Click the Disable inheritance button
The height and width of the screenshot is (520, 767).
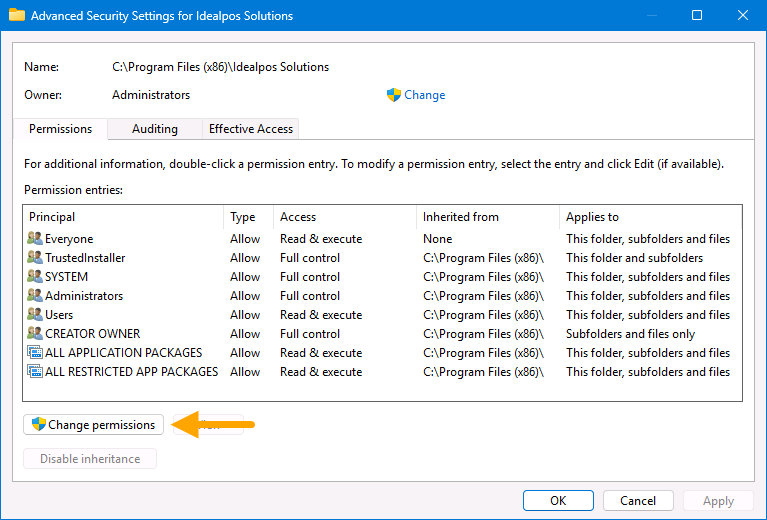pyautogui.click(x=90, y=459)
